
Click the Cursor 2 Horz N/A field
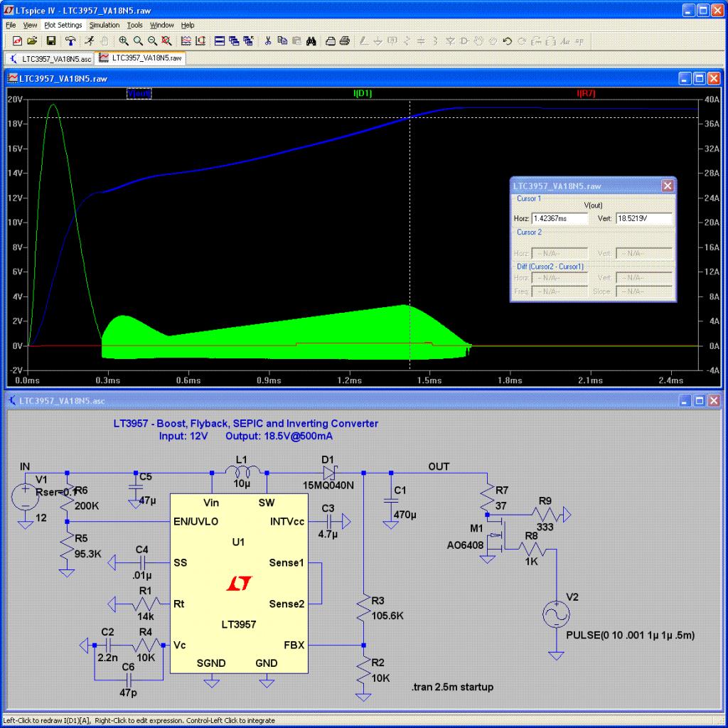click(560, 253)
